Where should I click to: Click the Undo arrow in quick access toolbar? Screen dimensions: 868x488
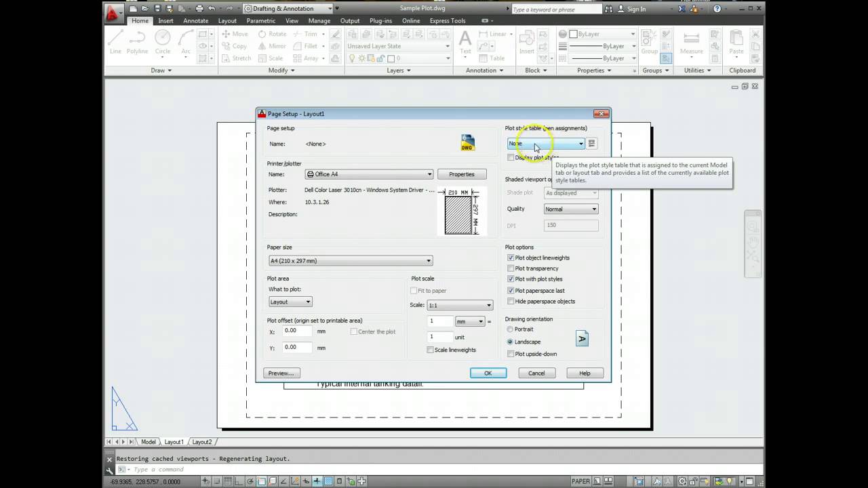tap(212, 9)
